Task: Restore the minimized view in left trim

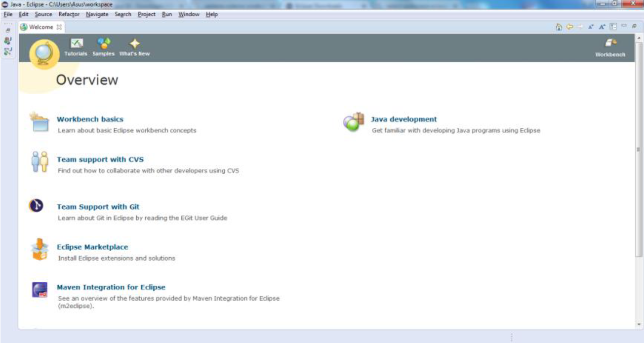Action: pos(8,30)
